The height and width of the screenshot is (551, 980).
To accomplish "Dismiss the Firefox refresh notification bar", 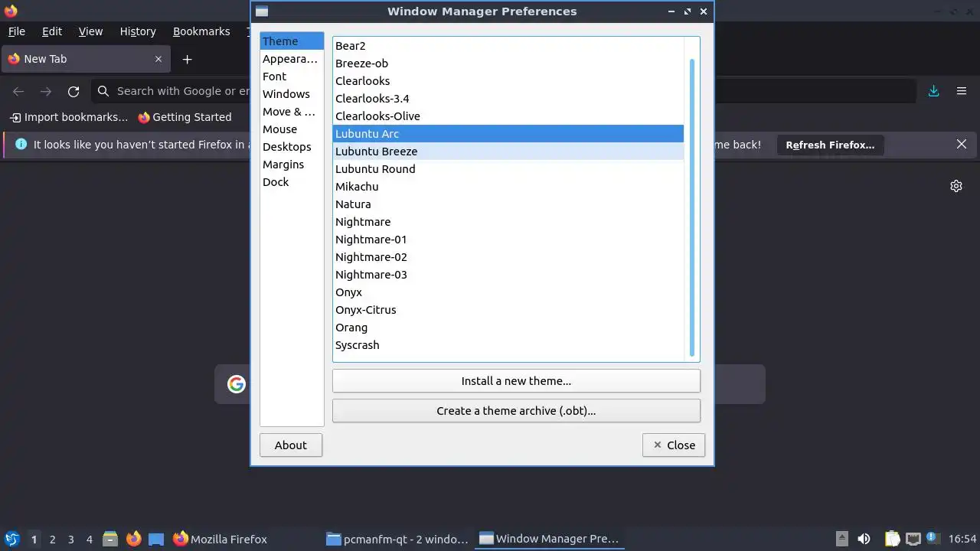I will [962, 145].
